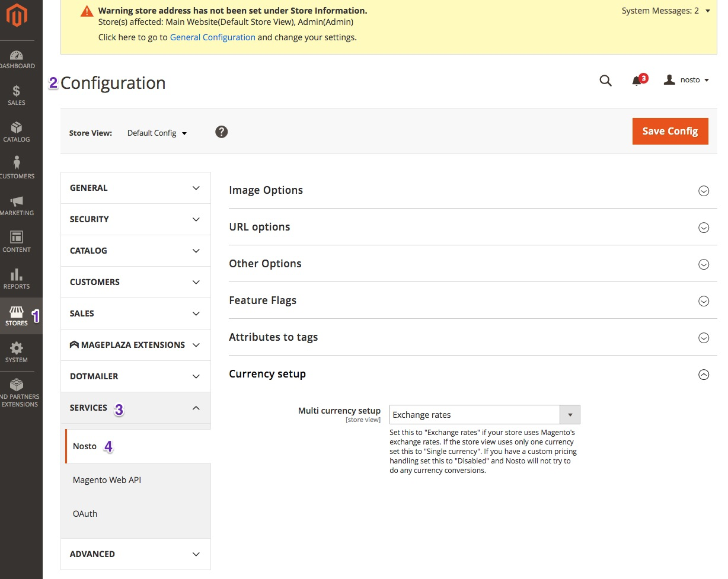Open the nosto user account menu
The height and width of the screenshot is (579, 728).
pos(687,80)
